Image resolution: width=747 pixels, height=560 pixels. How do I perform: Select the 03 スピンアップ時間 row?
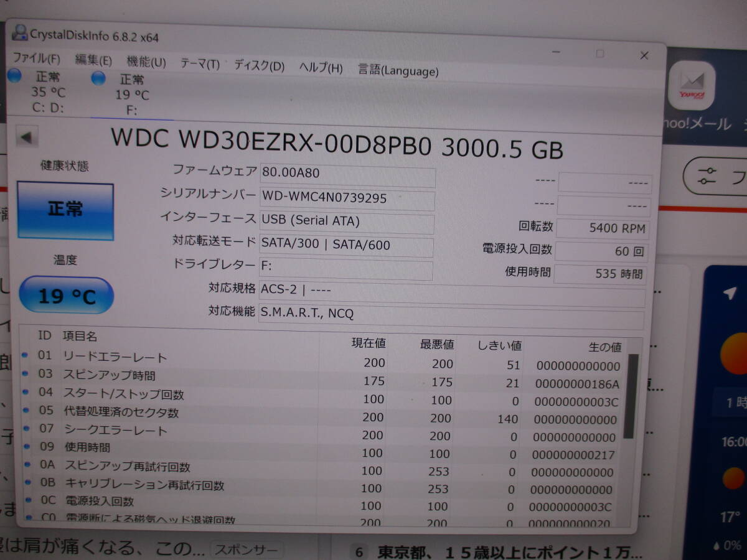pyautogui.click(x=321, y=379)
